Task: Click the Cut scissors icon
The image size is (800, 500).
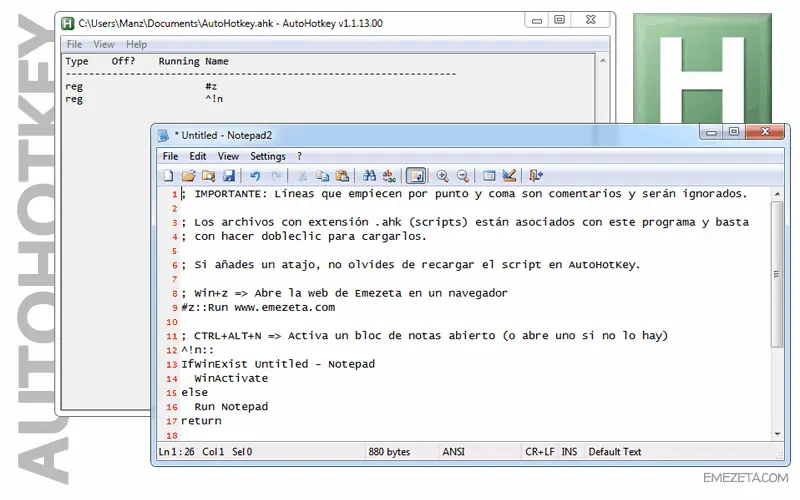Action: pyautogui.click(x=302, y=176)
